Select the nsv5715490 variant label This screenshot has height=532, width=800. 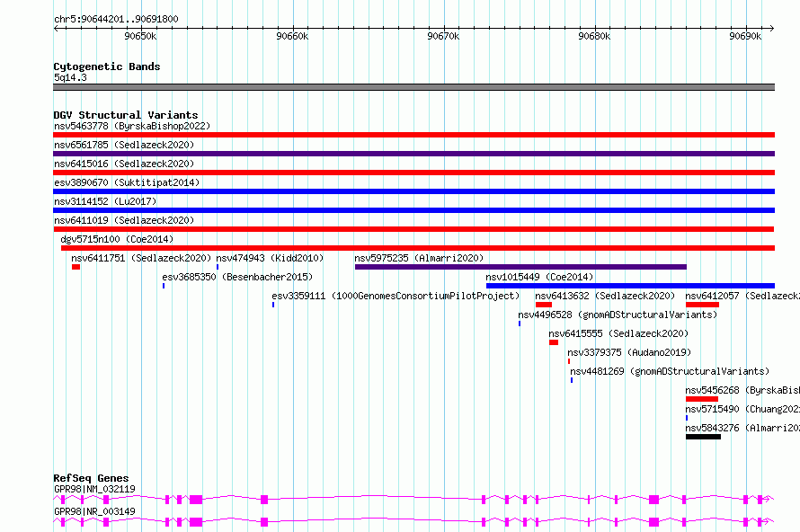(x=742, y=409)
